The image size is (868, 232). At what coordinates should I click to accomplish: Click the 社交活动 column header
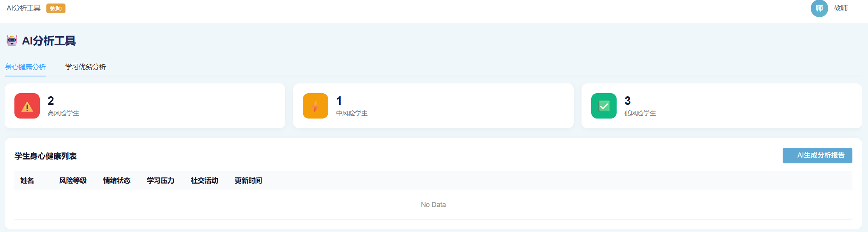coord(204,181)
